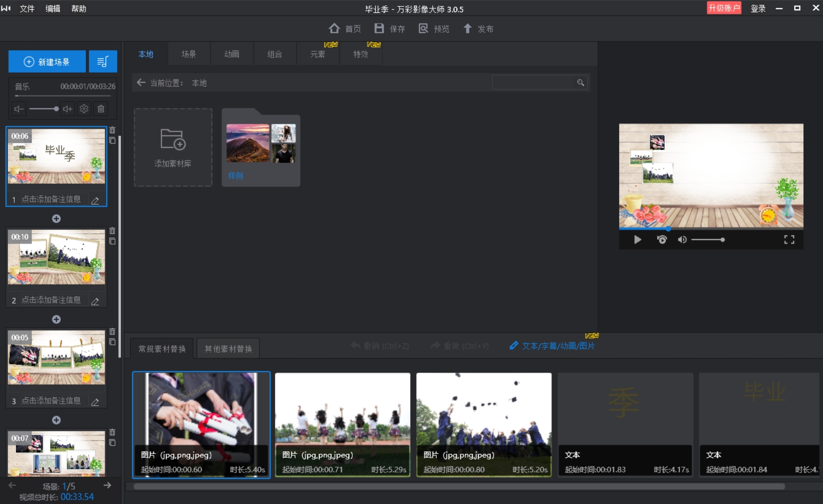Click 升级账户 upgrade button
The image size is (823, 504).
click(724, 8)
